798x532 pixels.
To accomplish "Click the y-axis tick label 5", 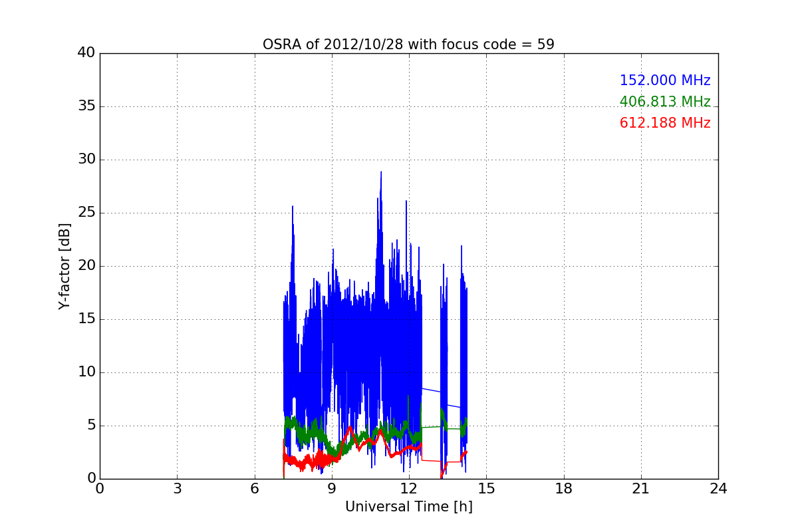I will point(91,426).
